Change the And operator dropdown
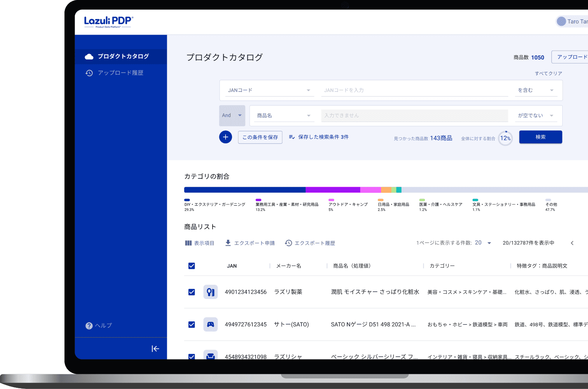Image resolution: width=588 pixels, height=389 pixels. click(232, 115)
